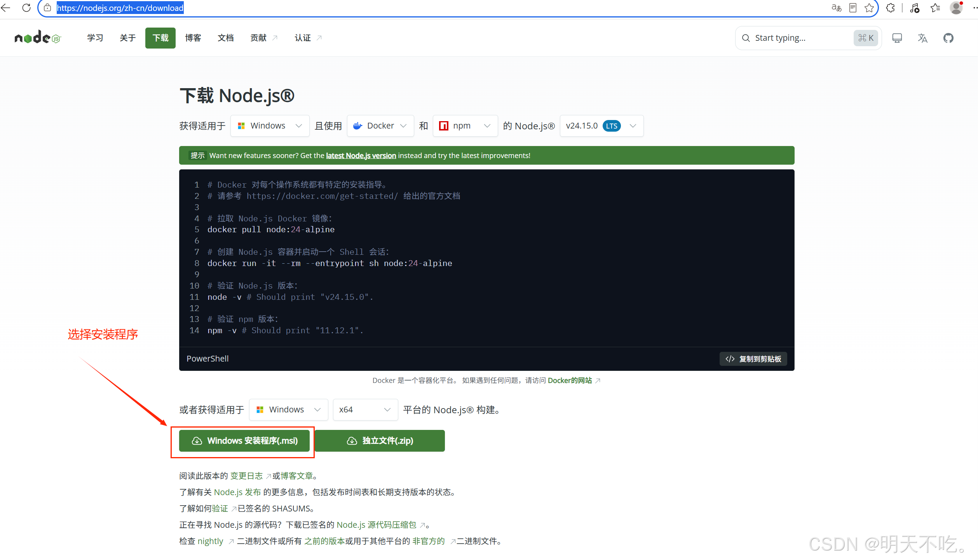Open browser profile avatar

pyautogui.click(x=956, y=8)
